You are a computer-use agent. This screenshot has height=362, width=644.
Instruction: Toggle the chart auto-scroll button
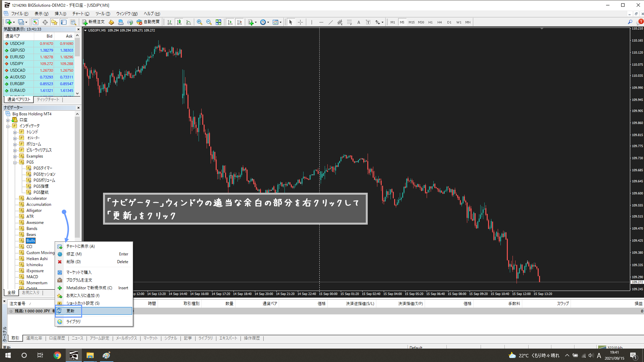click(230, 22)
